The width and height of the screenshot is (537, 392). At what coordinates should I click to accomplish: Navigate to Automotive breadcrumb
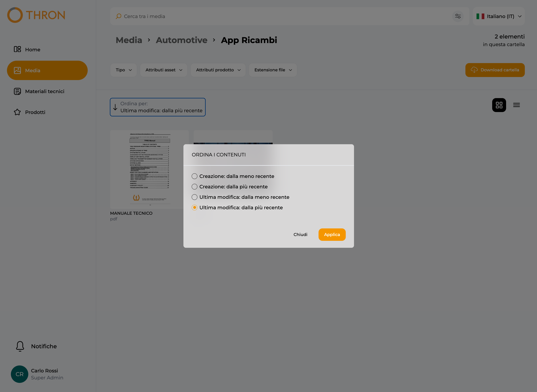(181, 40)
